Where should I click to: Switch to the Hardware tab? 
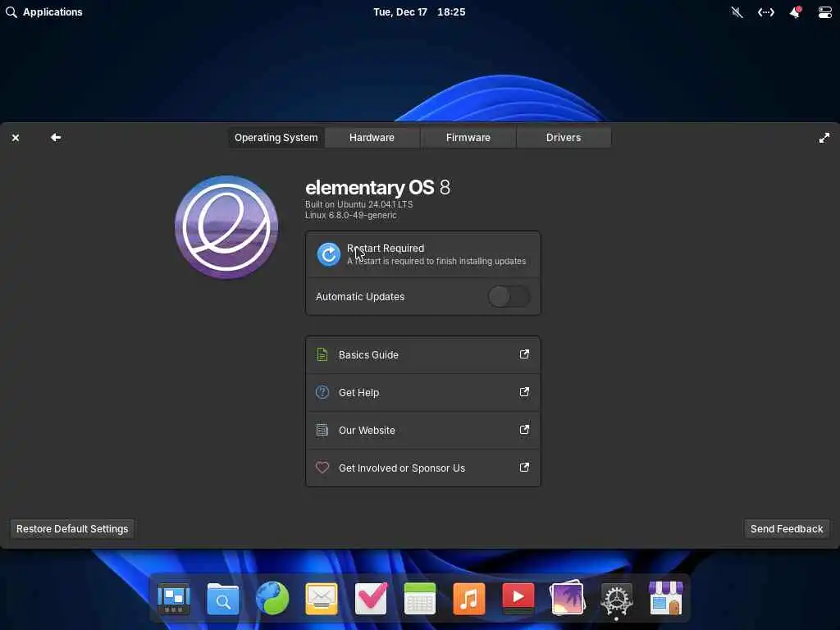[x=372, y=138]
